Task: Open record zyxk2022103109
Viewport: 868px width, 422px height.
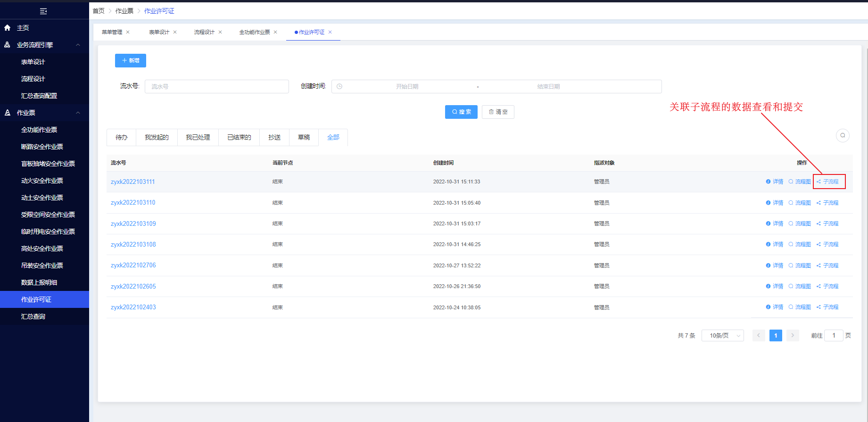Action: (x=133, y=223)
